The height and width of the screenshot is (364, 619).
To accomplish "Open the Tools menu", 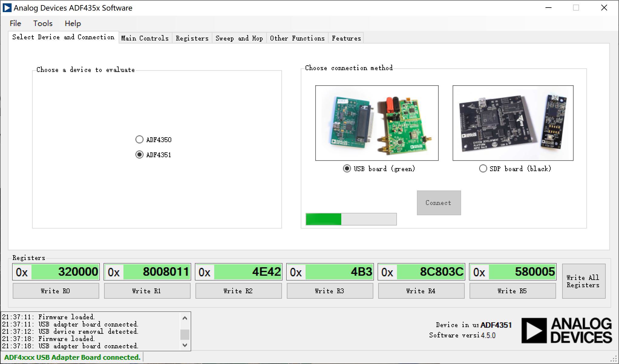I will coord(43,24).
